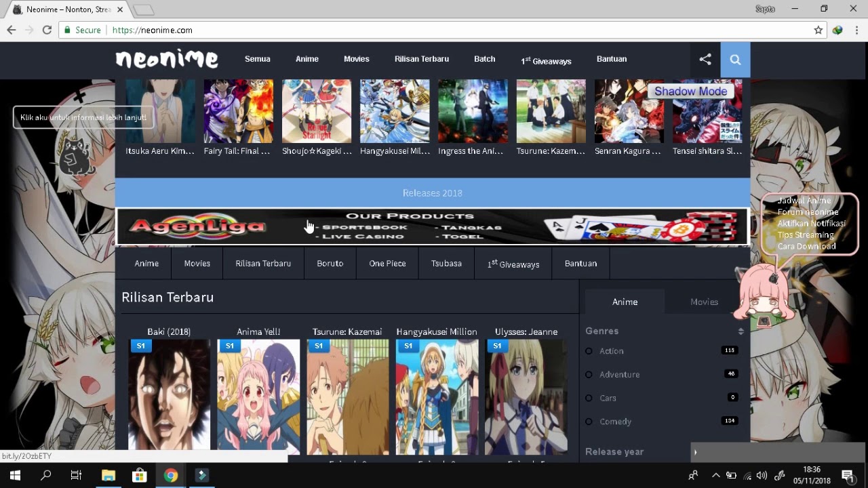Open Aktifkan Notifikasi link
The height and width of the screenshot is (488, 868).
pyautogui.click(x=811, y=223)
